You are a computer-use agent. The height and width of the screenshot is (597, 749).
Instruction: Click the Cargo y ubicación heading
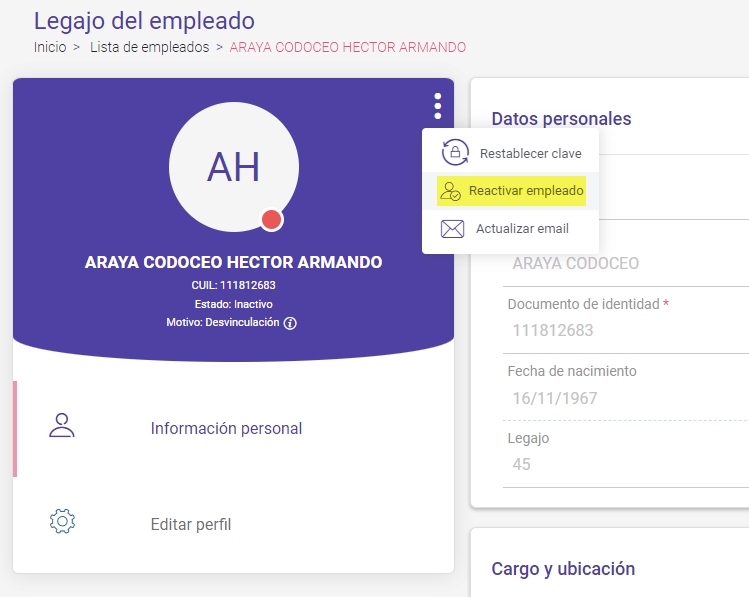563,569
